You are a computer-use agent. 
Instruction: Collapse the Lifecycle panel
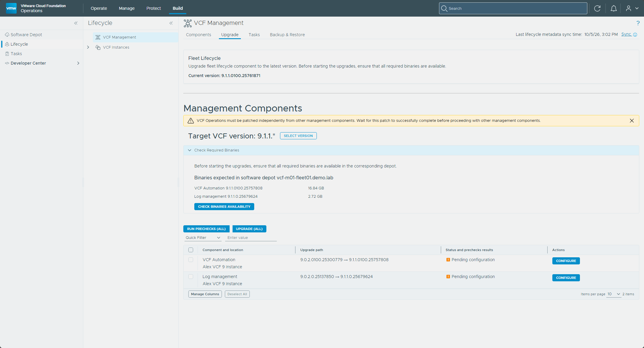[x=171, y=23]
